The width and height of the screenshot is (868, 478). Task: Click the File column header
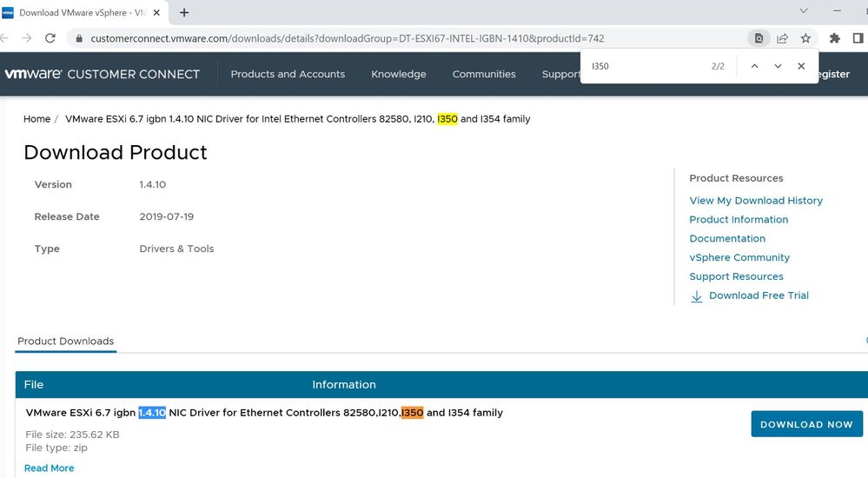click(x=33, y=384)
